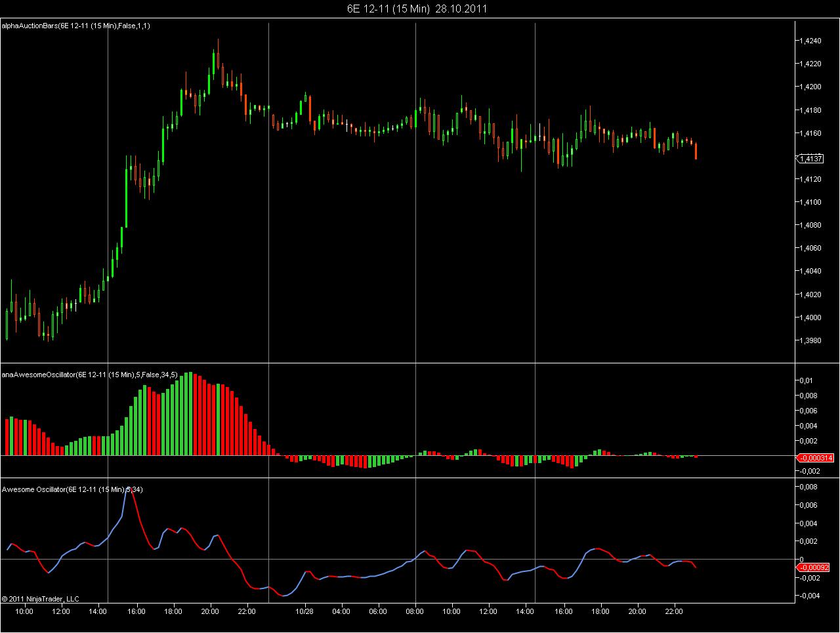Click the 08:00 time axis label

415,611
